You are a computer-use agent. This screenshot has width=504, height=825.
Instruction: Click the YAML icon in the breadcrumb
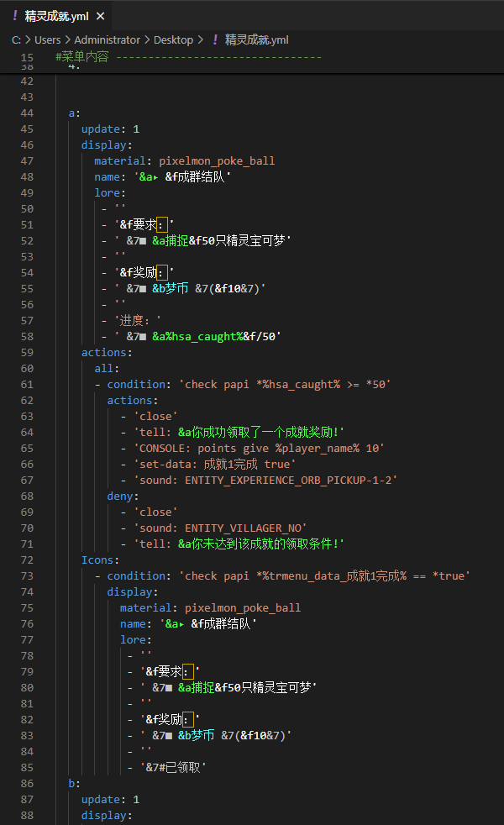pos(215,39)
